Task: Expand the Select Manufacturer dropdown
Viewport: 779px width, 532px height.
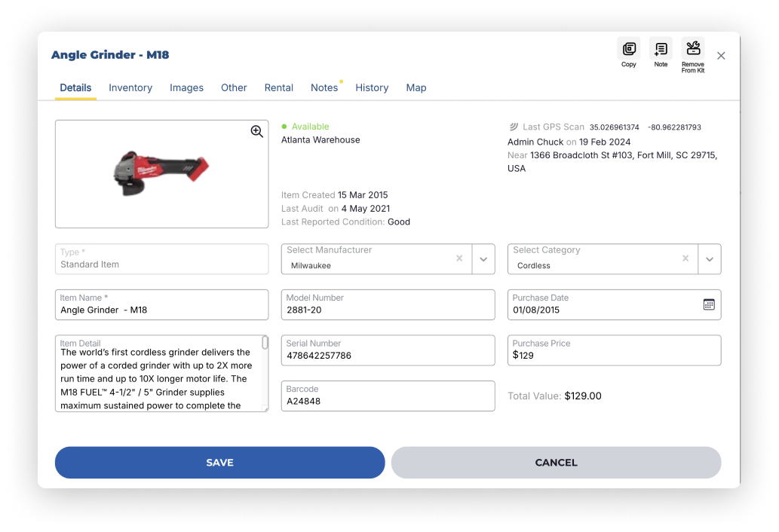Action: (x=483, y=259)
